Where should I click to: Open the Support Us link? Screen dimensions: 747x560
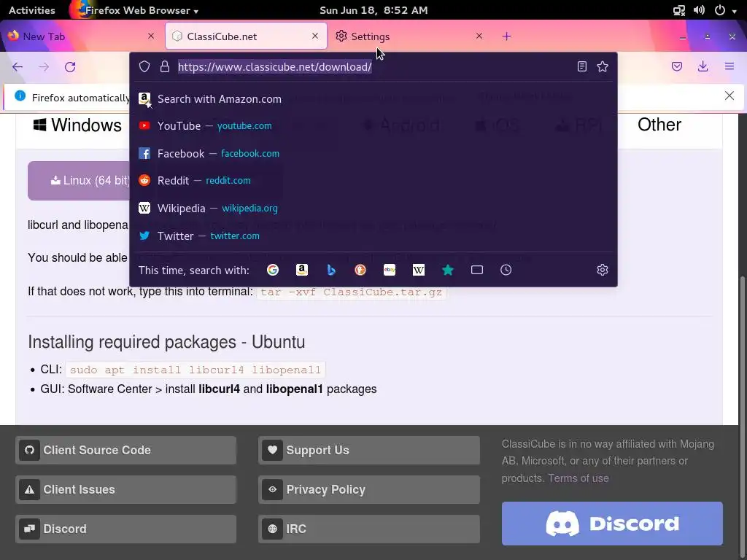pos(368,450)
